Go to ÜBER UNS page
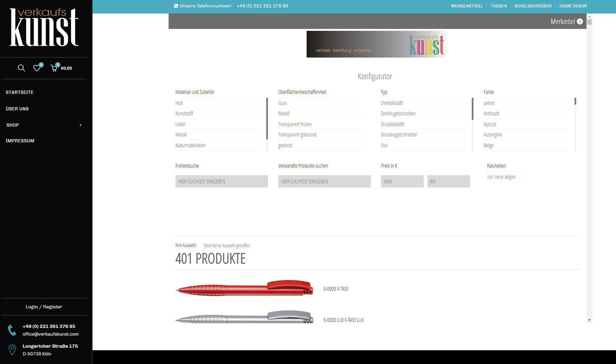Screen dimensions: 616x364 (x=17, y=109)
